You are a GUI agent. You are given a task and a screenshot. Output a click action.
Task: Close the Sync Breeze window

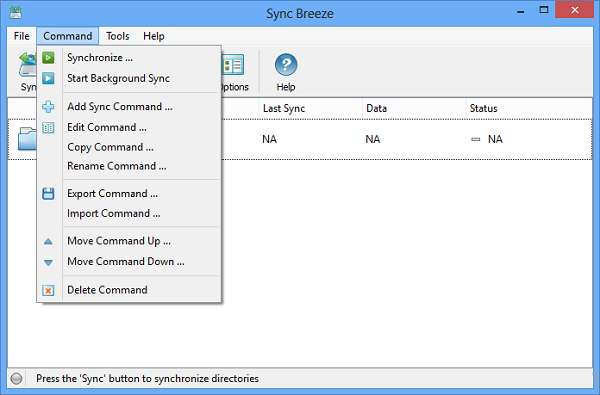click(574, 10)
